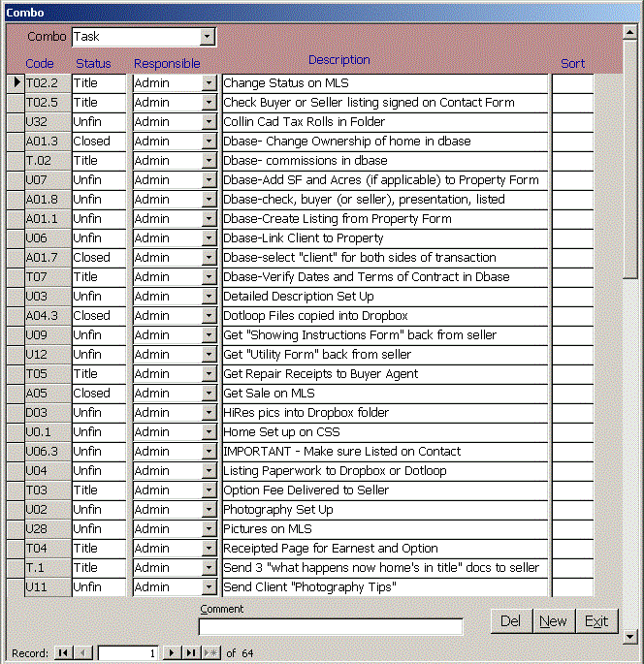
Task: Click Sort field in row U09
Action: [573, 335]
